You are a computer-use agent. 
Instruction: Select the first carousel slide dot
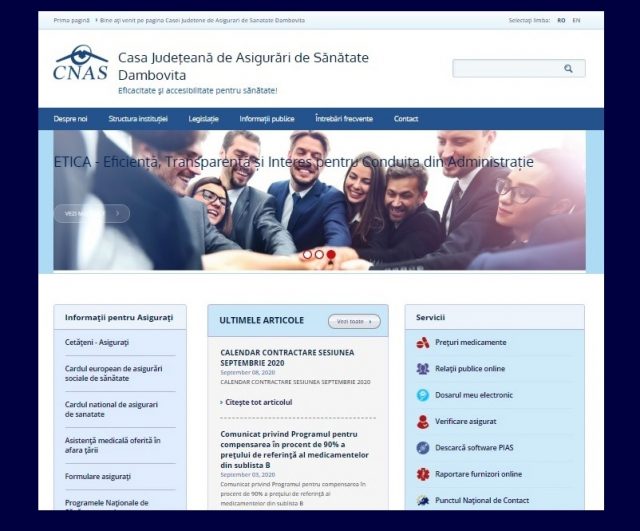(307, 255)
